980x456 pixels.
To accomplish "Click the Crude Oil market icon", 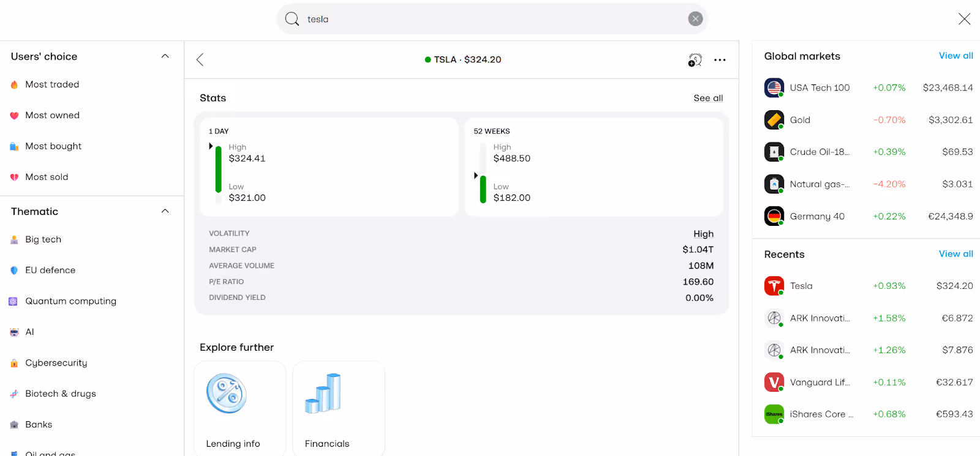I will (774, 152).
